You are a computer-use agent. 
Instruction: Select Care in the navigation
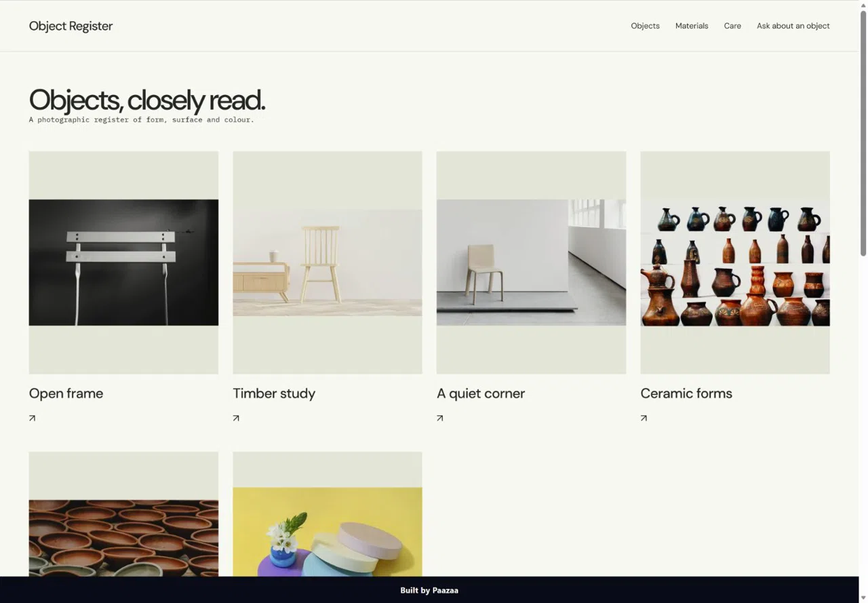pos(732,26)
